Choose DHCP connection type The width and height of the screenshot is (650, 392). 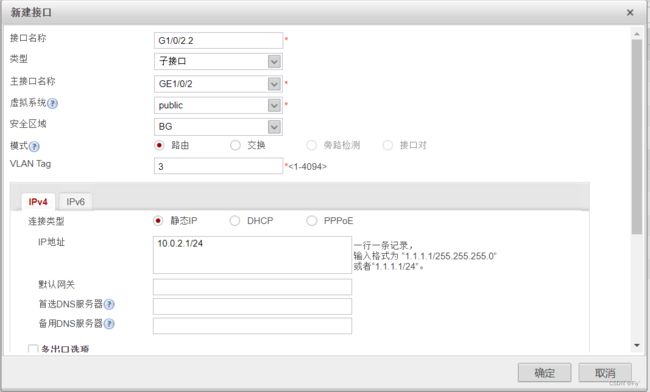click(235, 221)
